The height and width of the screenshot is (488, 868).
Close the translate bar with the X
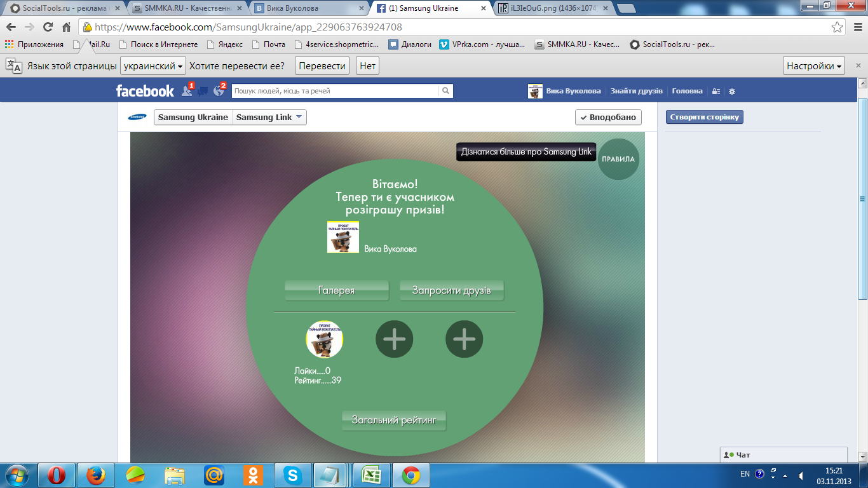coord(858,65)
